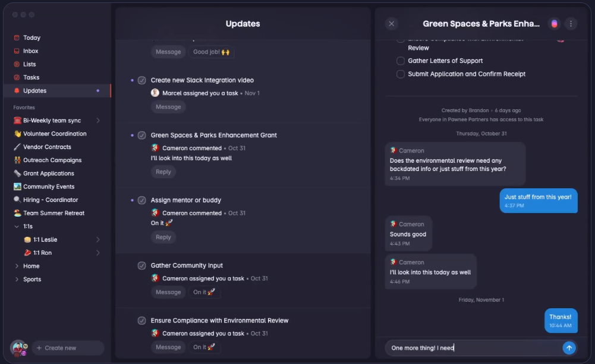Open the Inbox icon in sidebar
Screen dimensions: 595x364
[17, 51]
